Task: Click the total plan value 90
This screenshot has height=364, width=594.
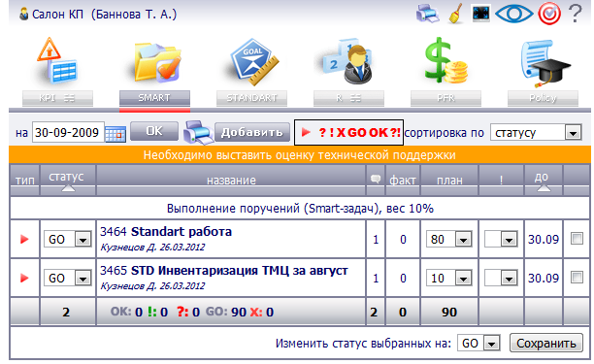Action: tap(449, 312)
